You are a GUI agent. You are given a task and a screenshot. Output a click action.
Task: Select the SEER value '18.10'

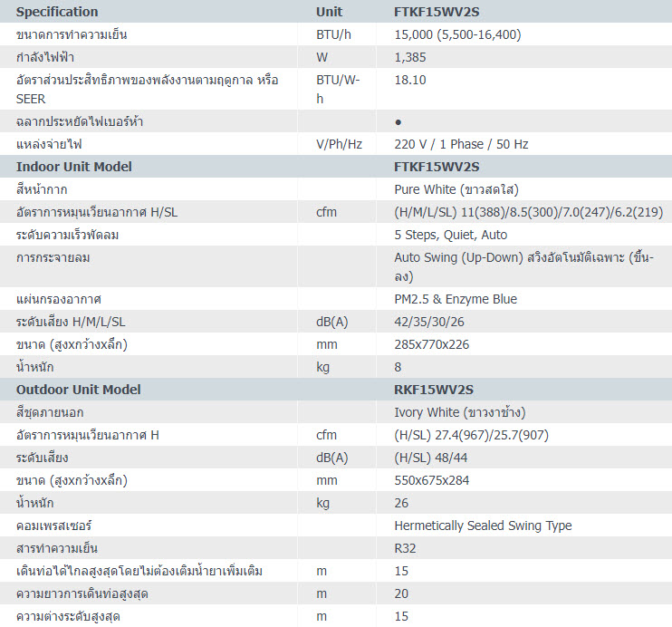coord(410,81)
